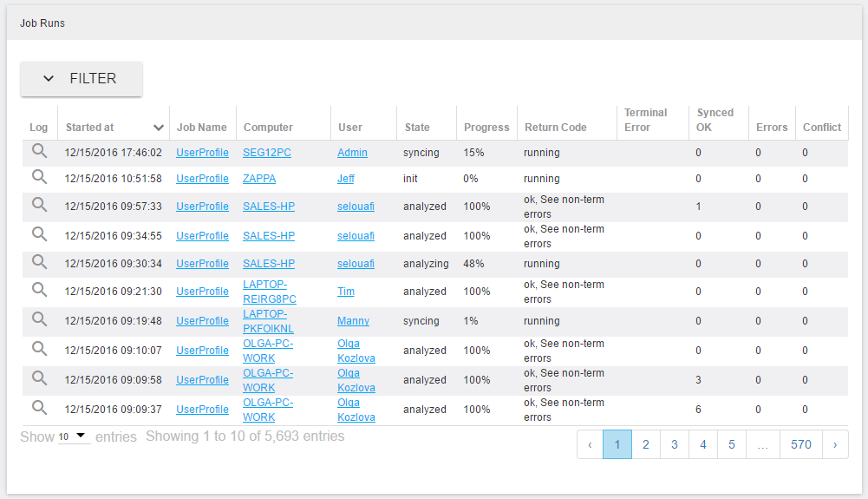Open log for the 09:10:07 run

[x=39, y=349]
